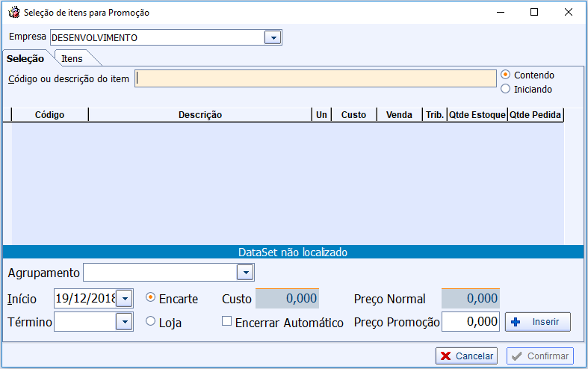This screenshot has width=588, height=369.
Task: Maximize the window
Action: tap(534, 12)
